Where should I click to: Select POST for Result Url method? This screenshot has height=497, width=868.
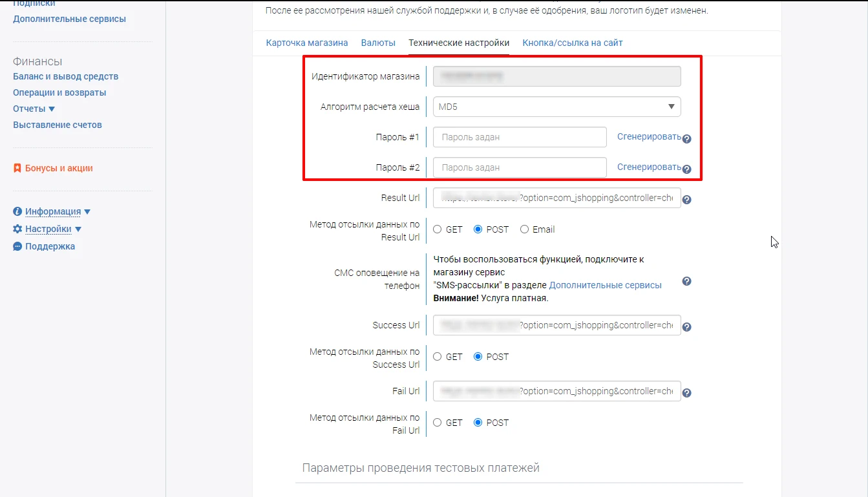tap(478, 229)
